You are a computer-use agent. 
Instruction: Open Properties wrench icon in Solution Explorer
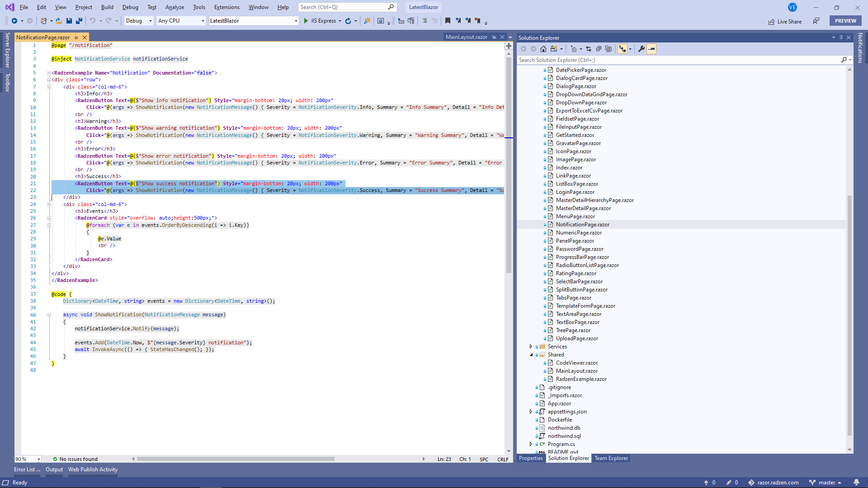tap(641, 49)
